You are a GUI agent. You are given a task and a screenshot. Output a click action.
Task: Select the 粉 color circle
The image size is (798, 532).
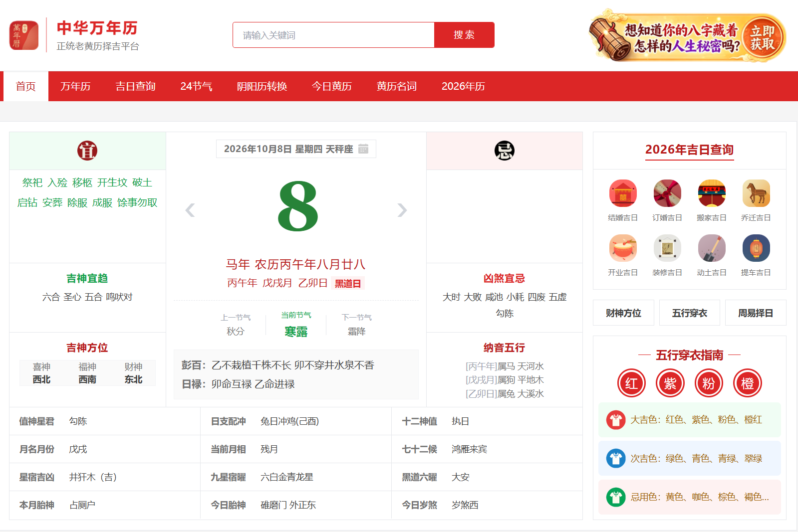click(709, 383)
